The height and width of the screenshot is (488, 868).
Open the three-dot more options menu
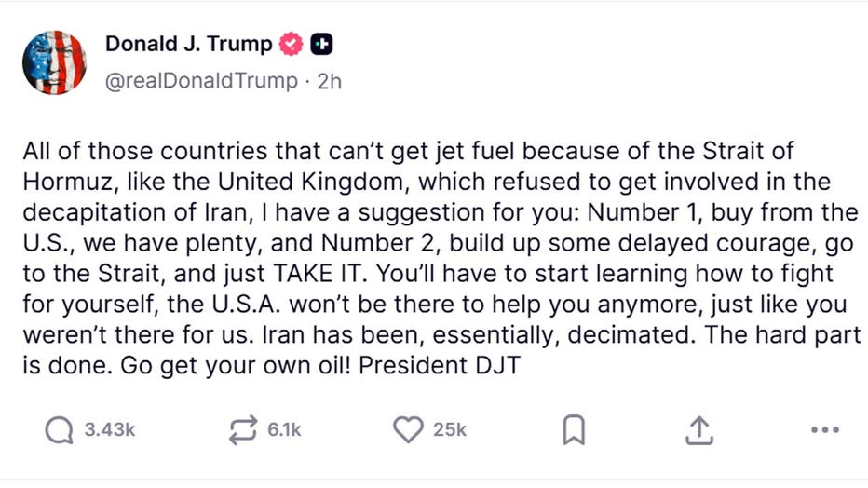point(825,429)
